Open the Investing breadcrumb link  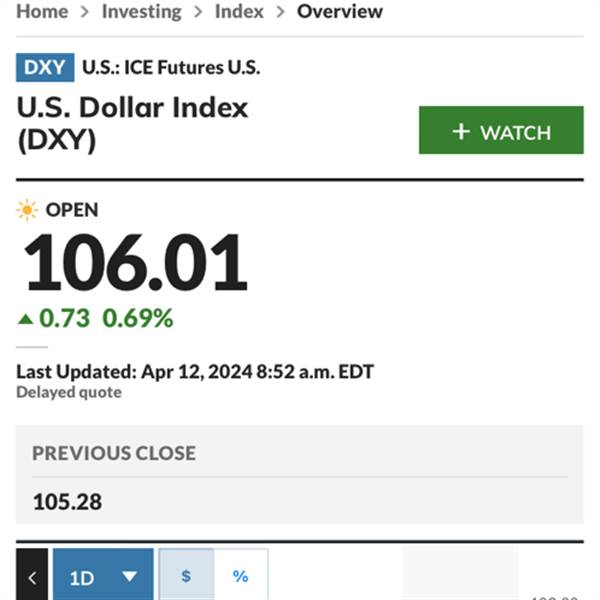coord(142,12)
